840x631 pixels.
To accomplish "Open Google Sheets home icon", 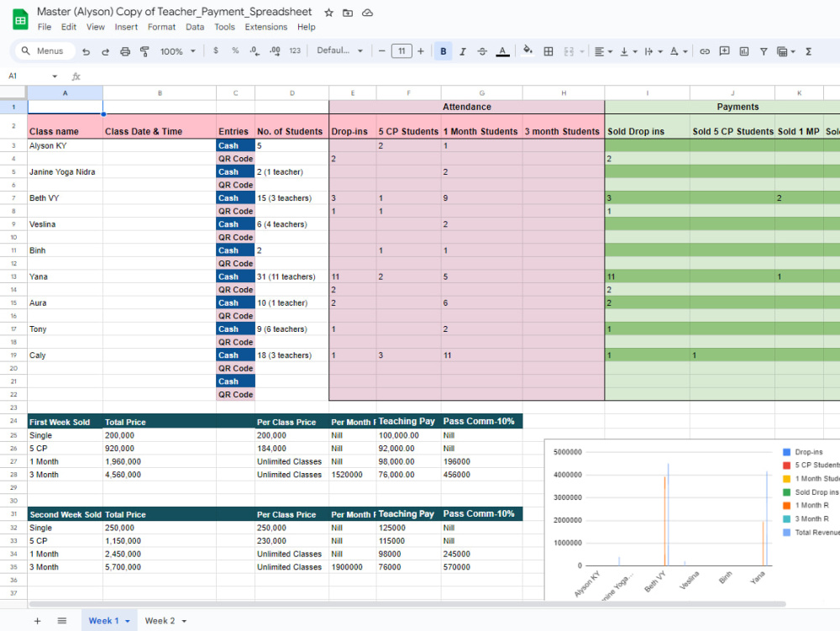I will 20,20.
